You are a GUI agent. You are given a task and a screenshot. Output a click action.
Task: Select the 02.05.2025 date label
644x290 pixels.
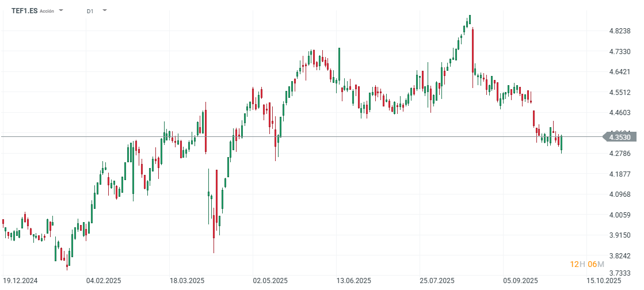coord(270,281)
